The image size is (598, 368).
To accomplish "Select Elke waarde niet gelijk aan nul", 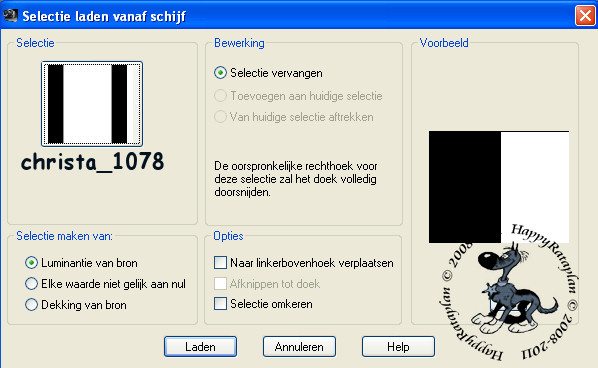I will [31, 284].
